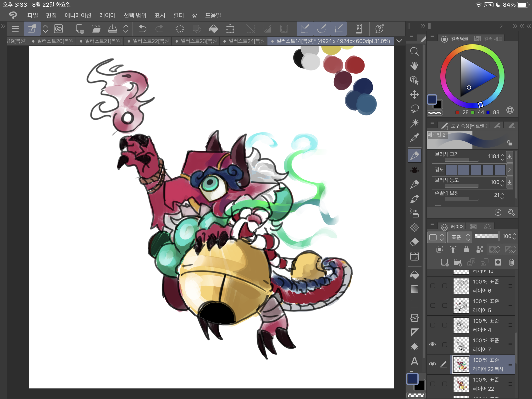
Task: Show 레이어 6 visibility checkbox
Action: [x=432, y=286]
